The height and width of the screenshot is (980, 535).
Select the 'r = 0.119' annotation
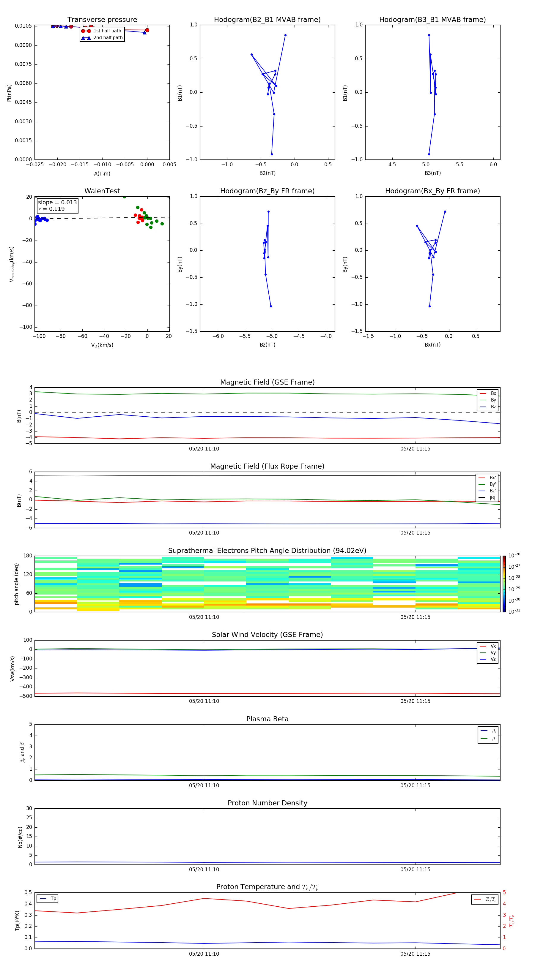51,209
